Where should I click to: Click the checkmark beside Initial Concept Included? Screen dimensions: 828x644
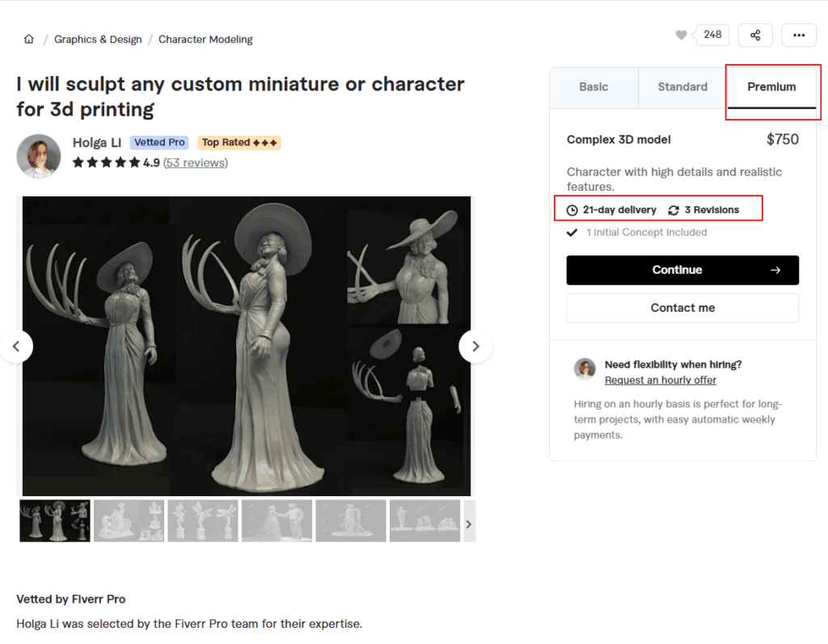pyautogui.click(x=572, y=233)
